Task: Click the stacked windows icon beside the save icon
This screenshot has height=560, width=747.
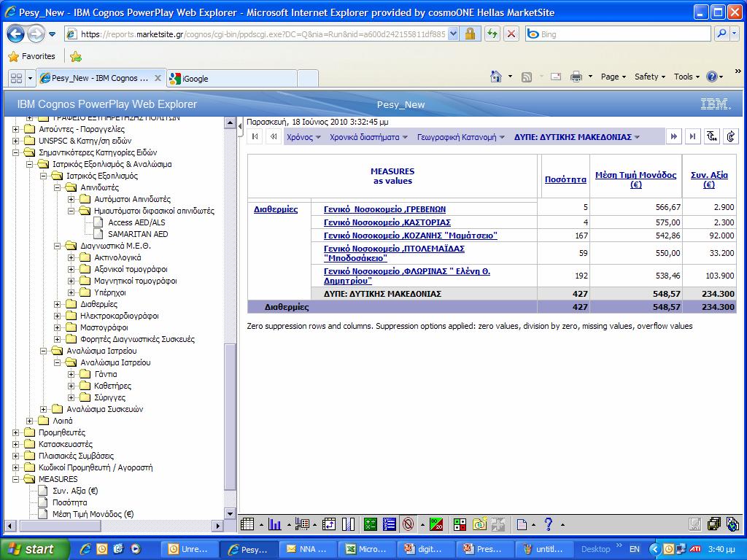Action: coord(713,524)
